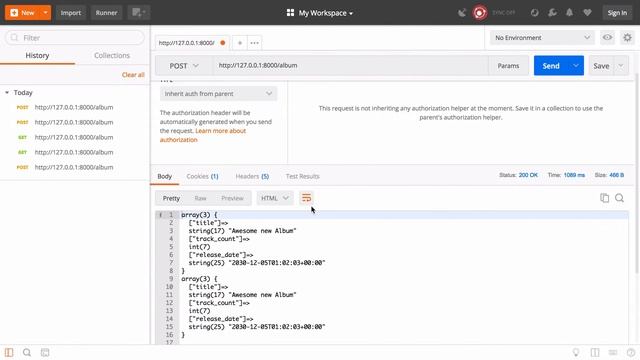
Task: Select the response Body tab
Action: pos(164,176)
